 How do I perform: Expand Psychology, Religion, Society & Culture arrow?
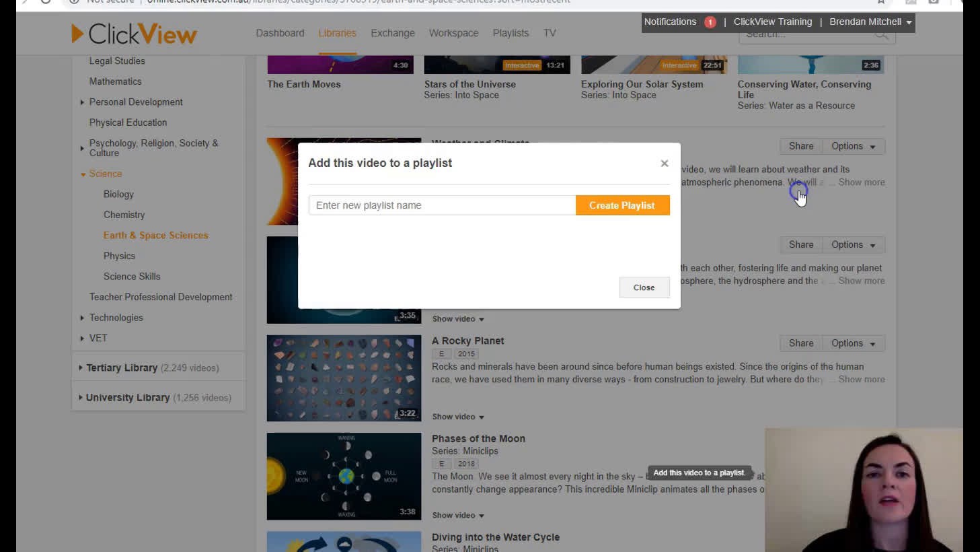coord(82,148)
